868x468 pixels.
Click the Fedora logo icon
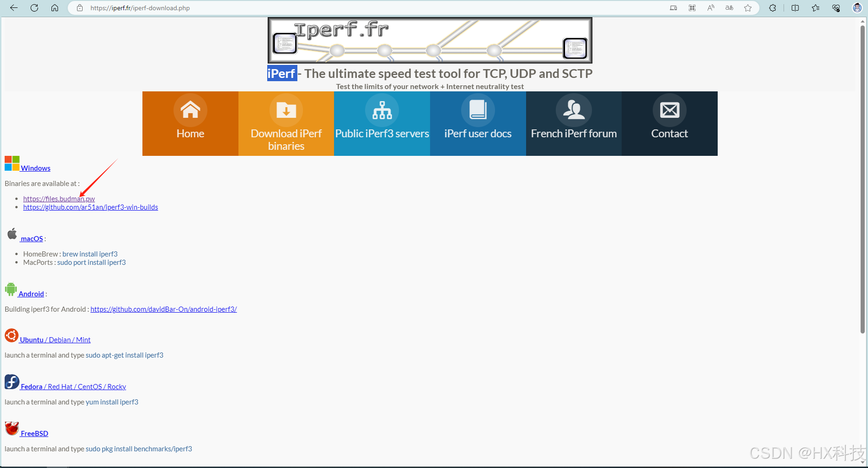coord(12,382)
